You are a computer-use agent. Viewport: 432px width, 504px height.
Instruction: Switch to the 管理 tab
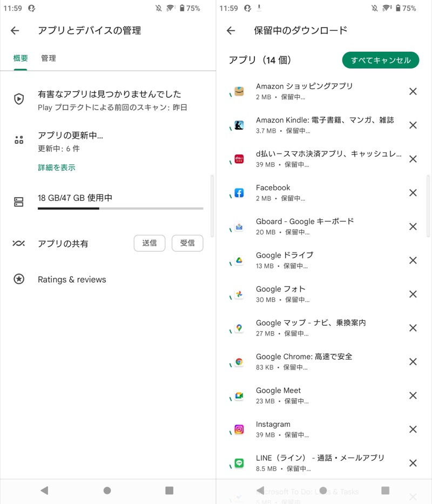coord(49,58)
